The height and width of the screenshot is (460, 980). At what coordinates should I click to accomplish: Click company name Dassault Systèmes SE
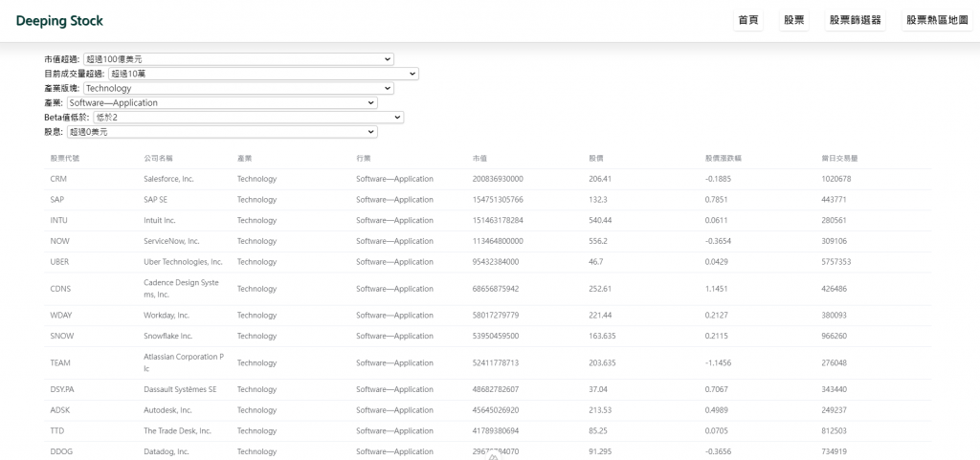tap(180, 389)
